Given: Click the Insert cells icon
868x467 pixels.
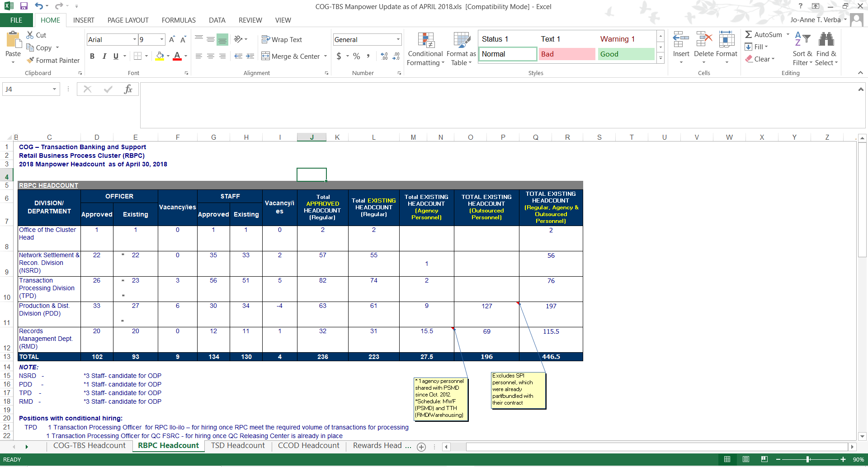Looking at the screenshot, I should 681,40.
